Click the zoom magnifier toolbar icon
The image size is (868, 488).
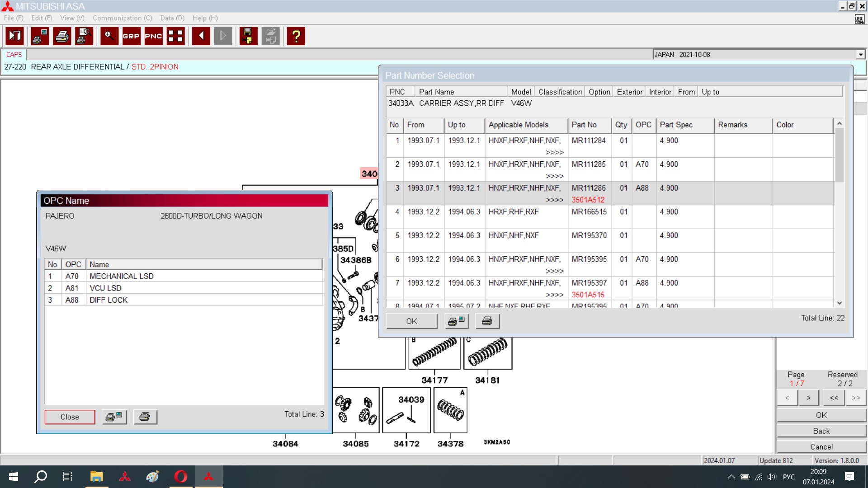109,36
